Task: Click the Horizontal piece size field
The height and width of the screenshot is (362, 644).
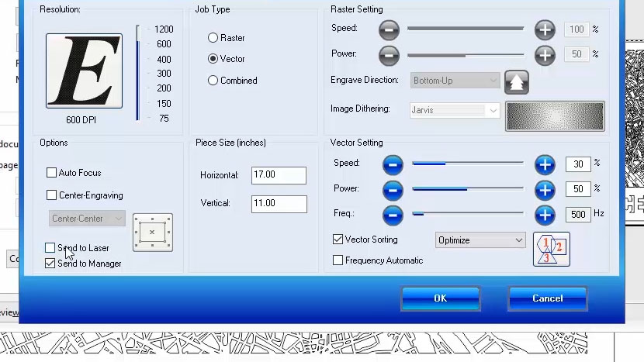Action: tap(279, 175)
